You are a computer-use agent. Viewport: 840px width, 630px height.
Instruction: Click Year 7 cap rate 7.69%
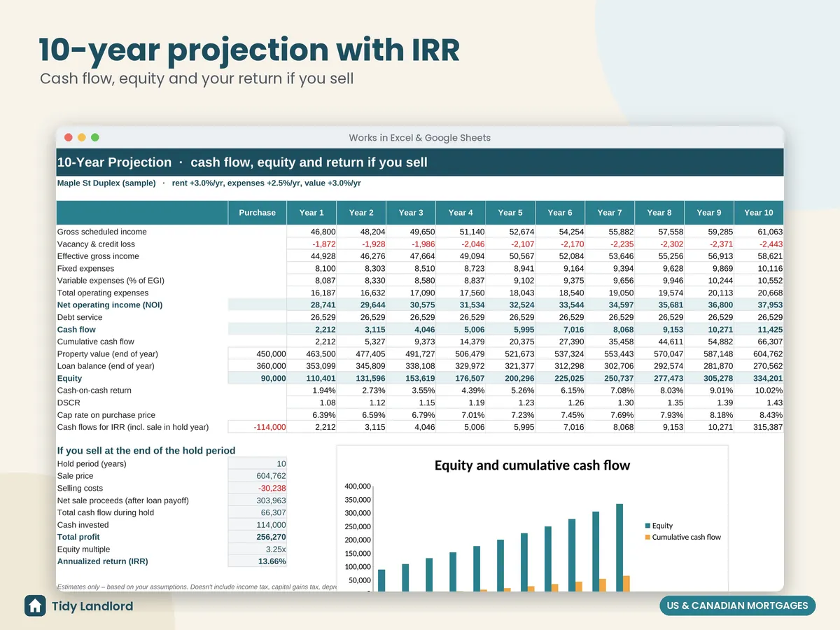click(610, 415)
